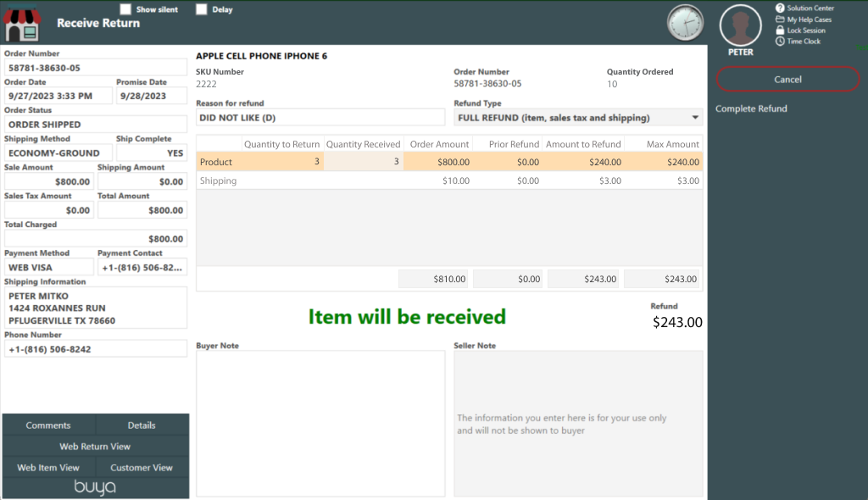Open the Peter user avatar
Image resolution: width=868 pixels, height=500 pixels.
740,25
